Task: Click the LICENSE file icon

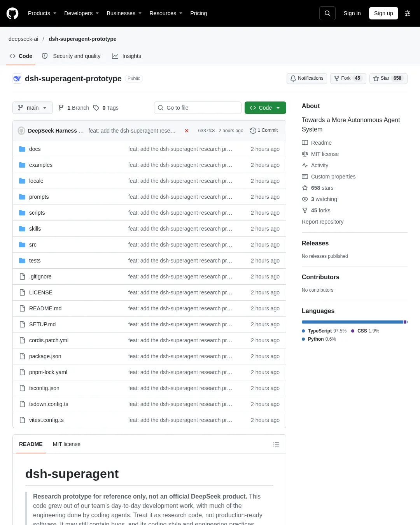Action: point(22,292)
